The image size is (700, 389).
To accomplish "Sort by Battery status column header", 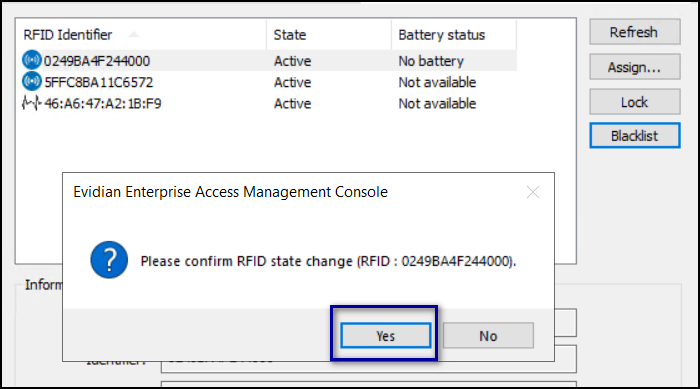I will pos(454,35).
